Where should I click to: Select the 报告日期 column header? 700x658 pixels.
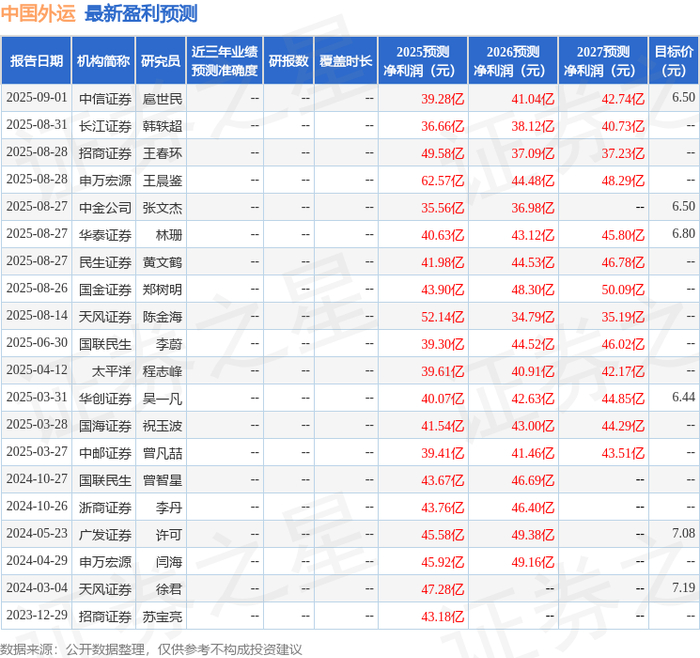[36, 61]
